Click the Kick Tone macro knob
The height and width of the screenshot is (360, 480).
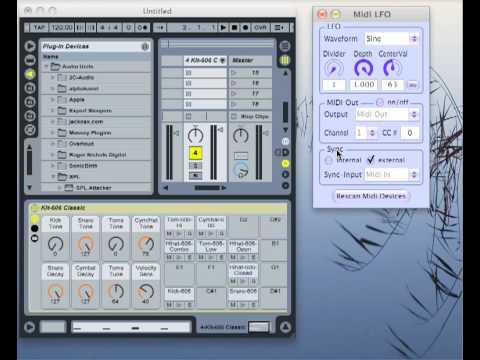click(x=55, y=244)
